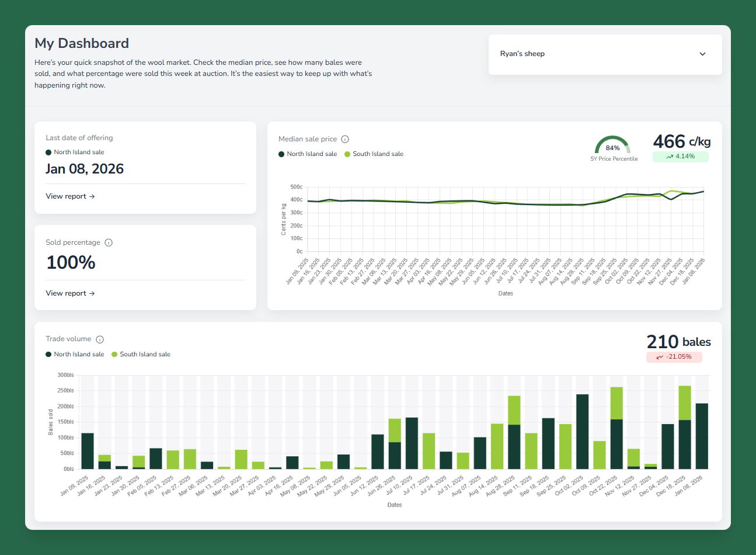Click the info icon beside Median sale price
Image resolution: width=756 pixels, height=555 pixels.
tap(345, 139)
